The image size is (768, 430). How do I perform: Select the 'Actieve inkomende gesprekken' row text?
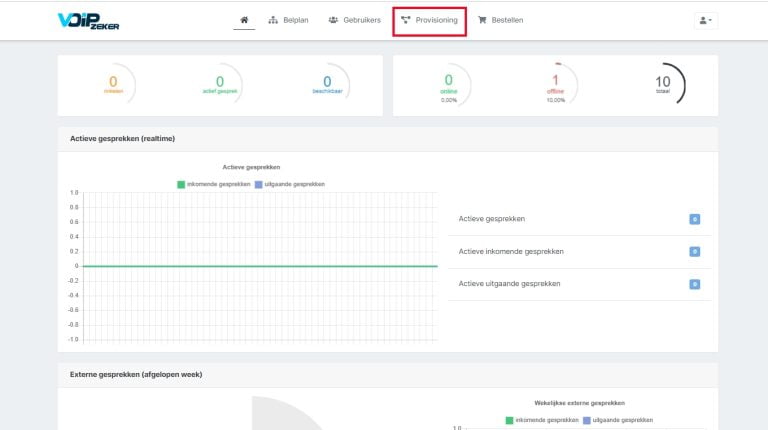511,251
